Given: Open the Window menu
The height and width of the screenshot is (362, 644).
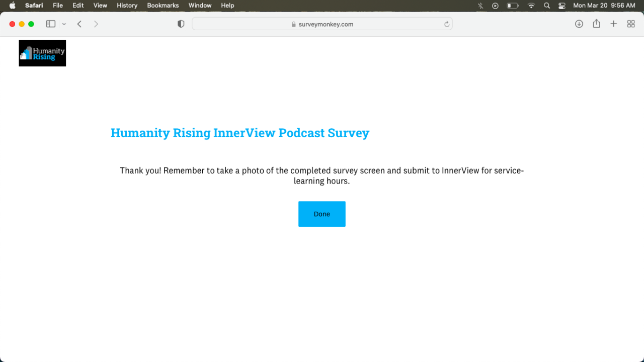Looking at the screenshot, I should 200,6.
